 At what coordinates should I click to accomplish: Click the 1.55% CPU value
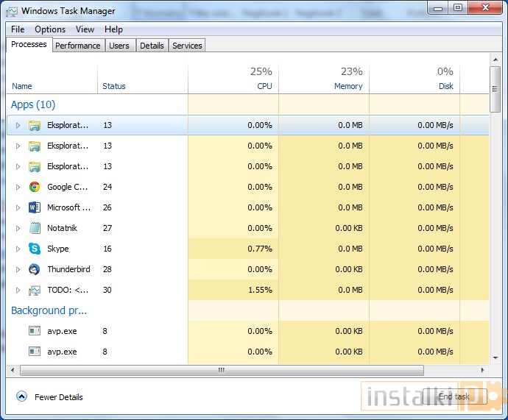click(x=260, y=290)
